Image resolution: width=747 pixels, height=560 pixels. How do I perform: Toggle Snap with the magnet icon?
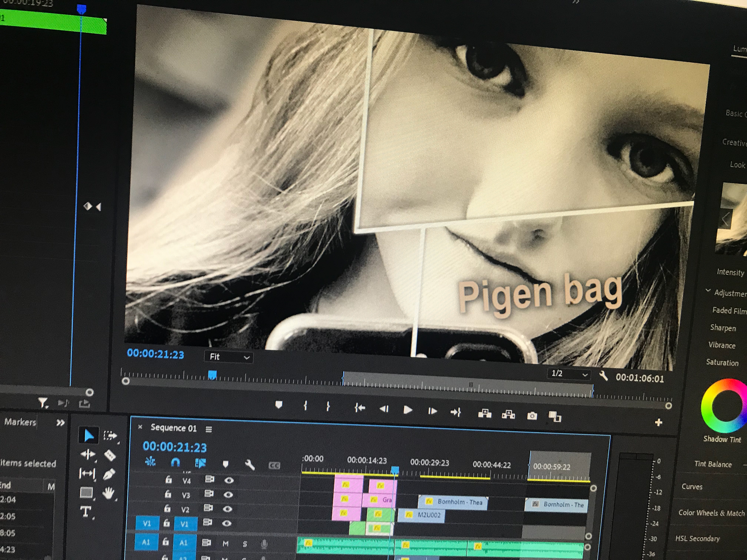point(175,462)
